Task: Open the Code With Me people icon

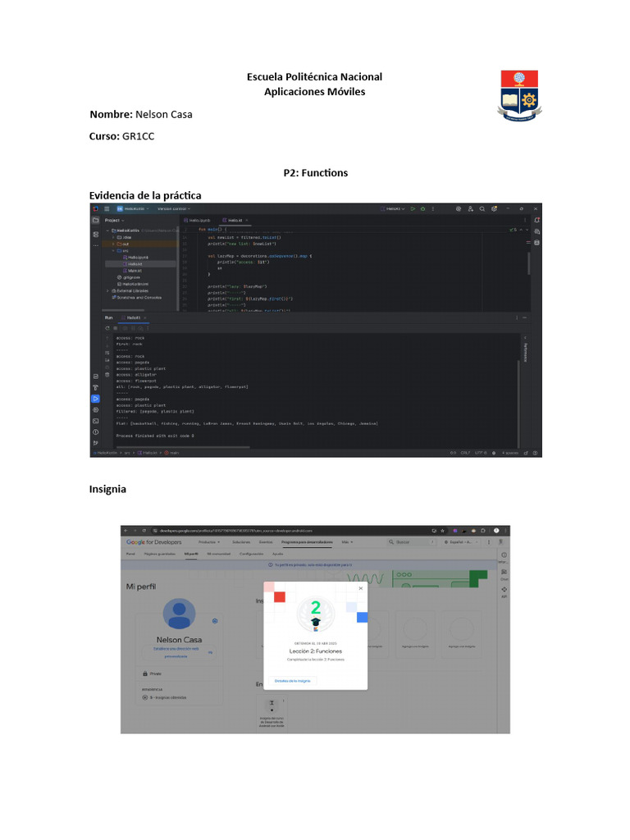Action: click(470, 209)
